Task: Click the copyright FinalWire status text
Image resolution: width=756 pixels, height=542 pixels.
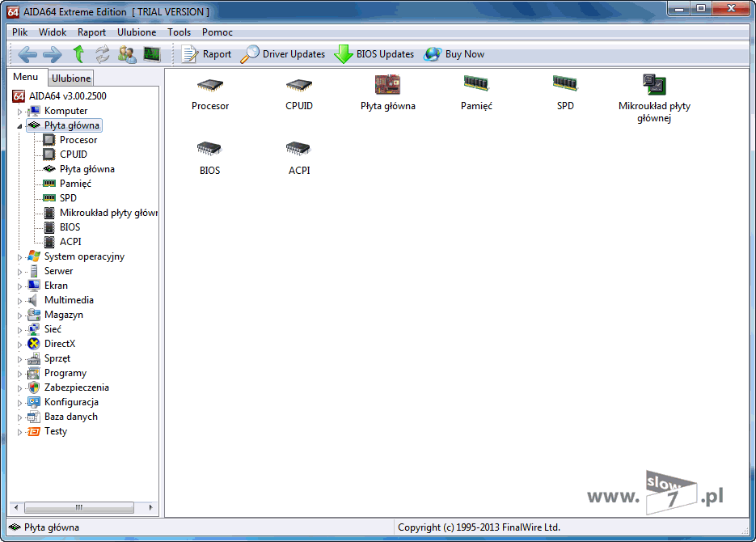Action: 479,527
